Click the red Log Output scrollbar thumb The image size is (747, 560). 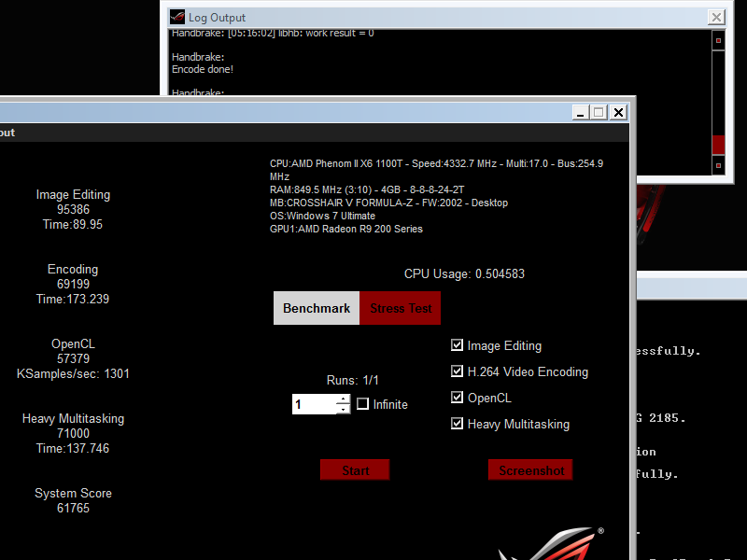coord(718,145)
